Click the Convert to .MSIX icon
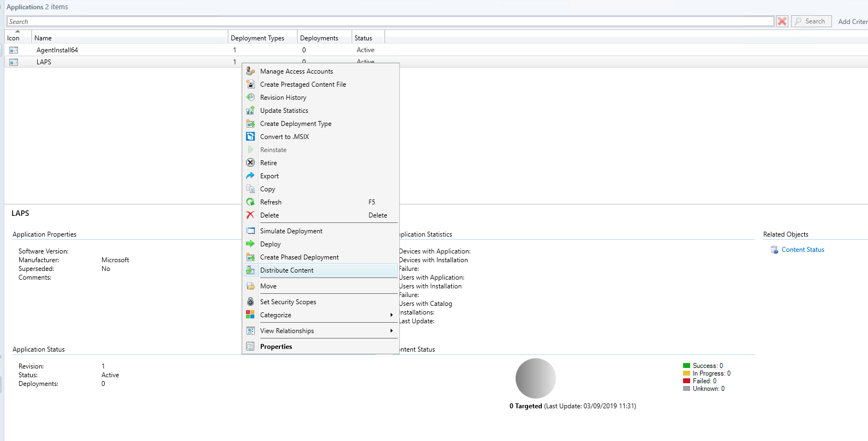The width and height of the screenshot is (868, 441). point(250,137)
